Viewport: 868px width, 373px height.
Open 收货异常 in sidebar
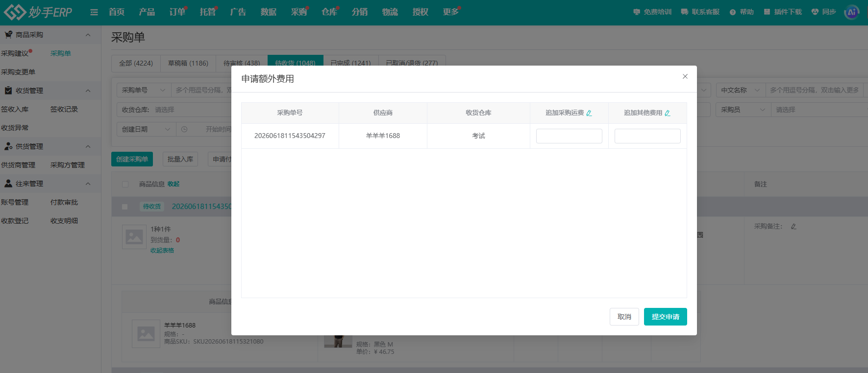[x=15, y=128]
